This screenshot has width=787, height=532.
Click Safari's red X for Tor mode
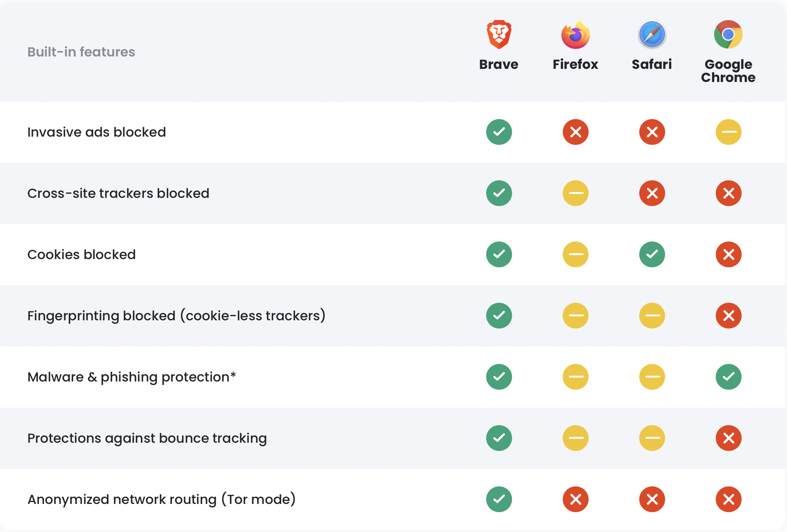click(x=652, y=499)
